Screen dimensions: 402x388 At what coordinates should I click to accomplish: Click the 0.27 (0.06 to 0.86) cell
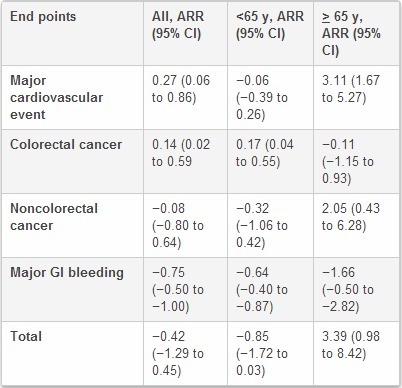click(x=185, y=97)
